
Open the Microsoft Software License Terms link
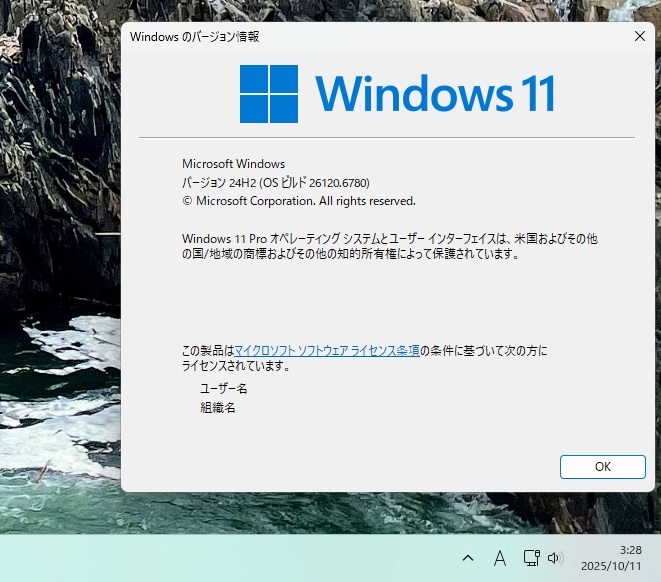(327, 350)
